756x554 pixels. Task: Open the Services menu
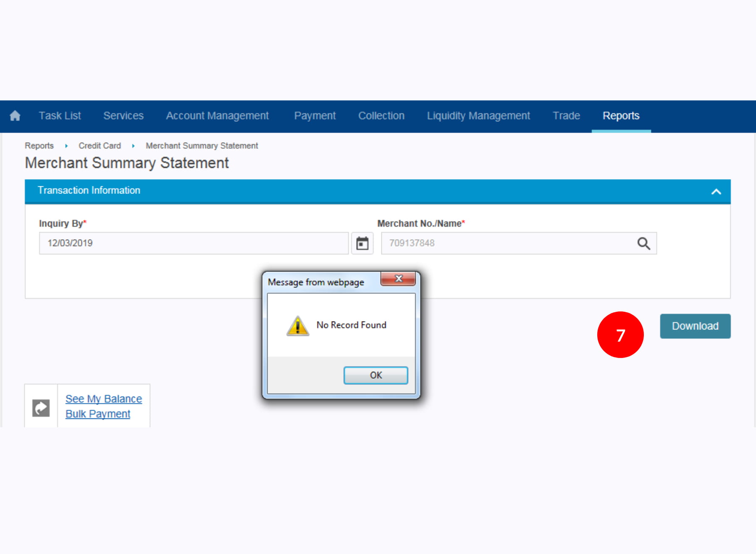(123, 116)
